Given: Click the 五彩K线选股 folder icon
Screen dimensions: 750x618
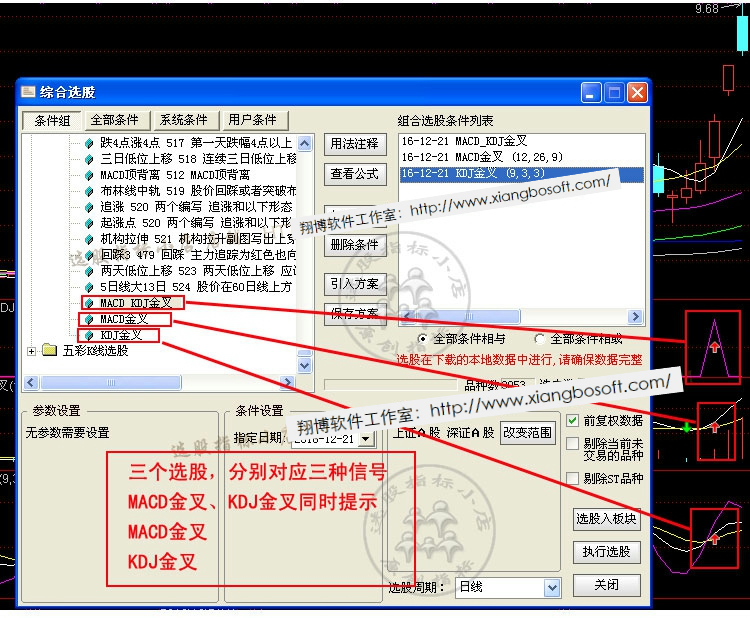Looking at the screenshot, I should [49, 350].
